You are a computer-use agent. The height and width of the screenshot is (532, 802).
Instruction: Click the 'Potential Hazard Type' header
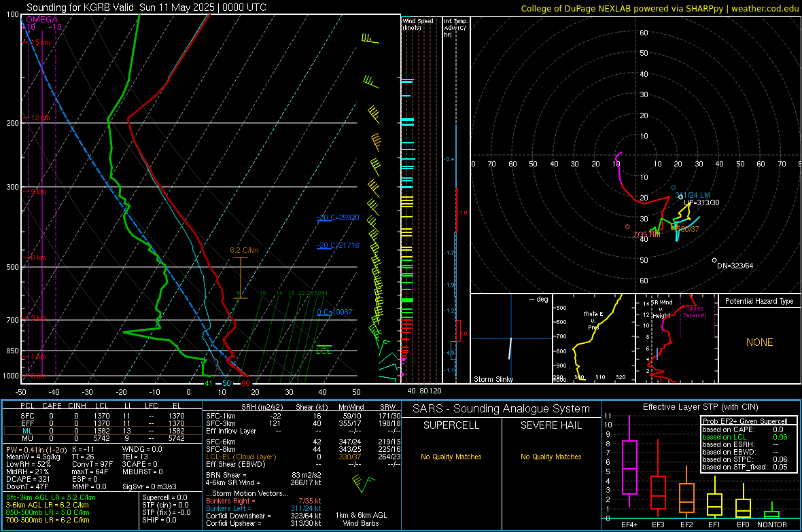[x=759, y=301]
